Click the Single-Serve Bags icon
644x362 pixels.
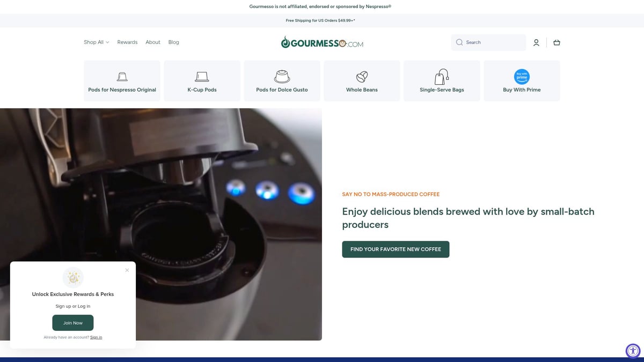[x=442, y=76]
